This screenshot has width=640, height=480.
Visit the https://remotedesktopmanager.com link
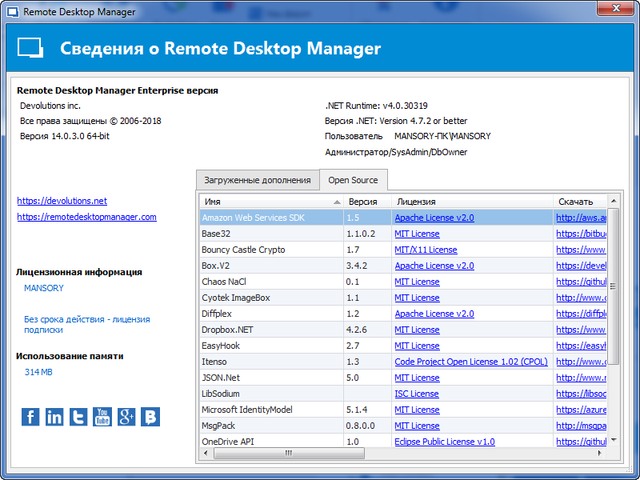(86, 217)
